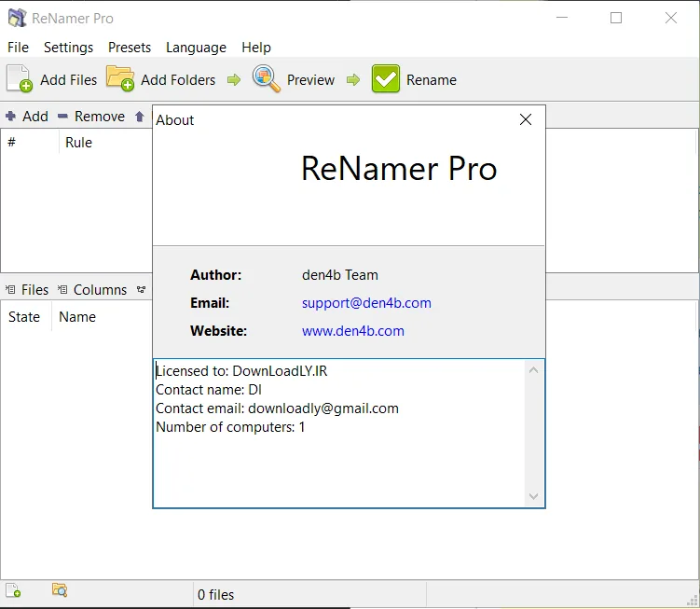The image size is (700, 609).
Task: Click the Add Folders label
Action: (178, 80)
